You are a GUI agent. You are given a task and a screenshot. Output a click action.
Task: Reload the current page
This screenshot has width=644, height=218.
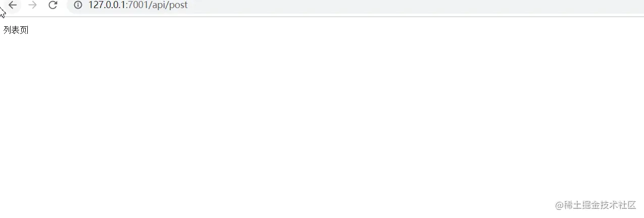[x=53, y=5]
